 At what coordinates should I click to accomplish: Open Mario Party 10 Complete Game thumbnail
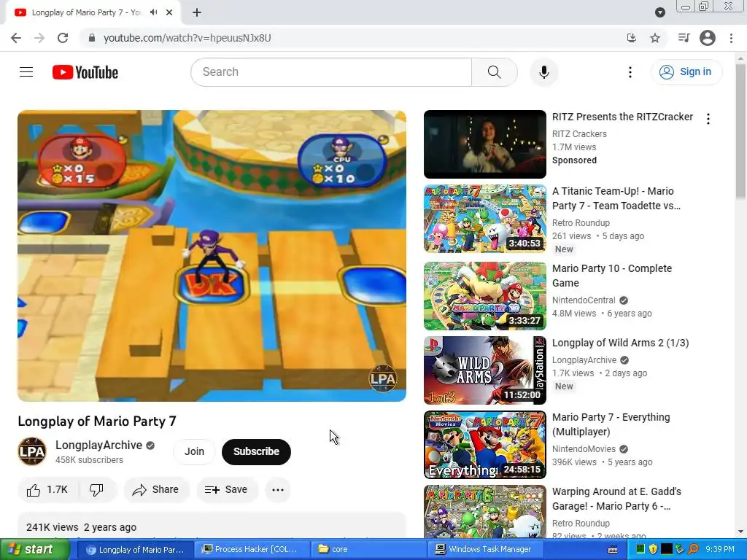point(485,296)
